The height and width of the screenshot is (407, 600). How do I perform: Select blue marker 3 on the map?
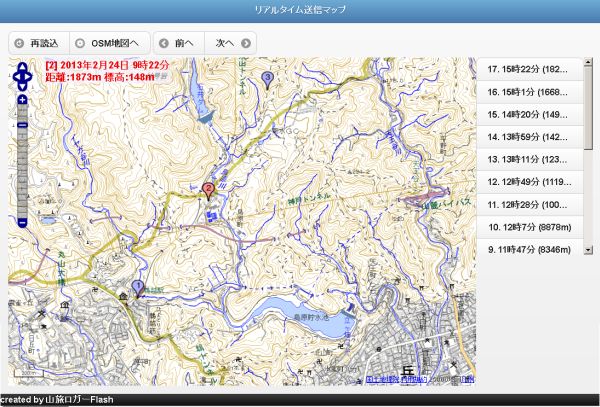(266, 77)
